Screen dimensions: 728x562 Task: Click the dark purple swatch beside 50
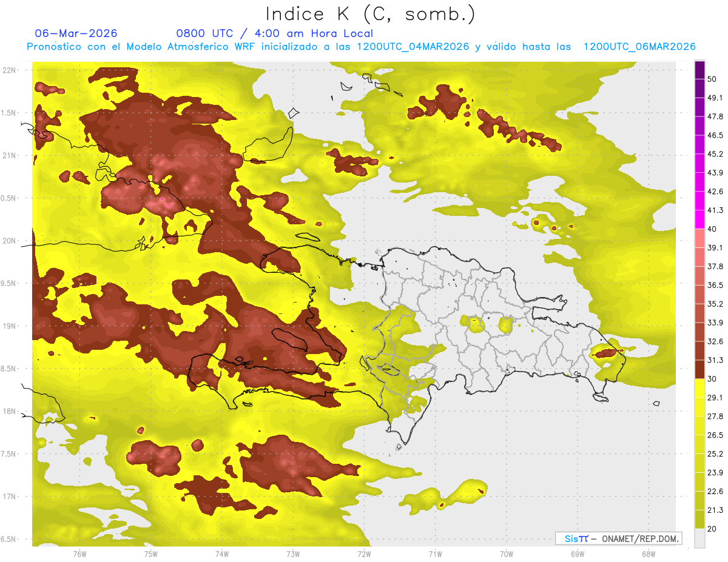pos(699,70)
